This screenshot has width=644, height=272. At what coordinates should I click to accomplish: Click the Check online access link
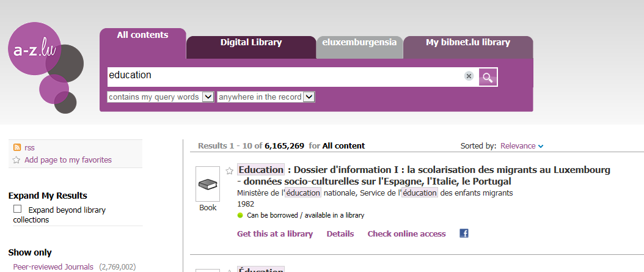tap(406, 234)
